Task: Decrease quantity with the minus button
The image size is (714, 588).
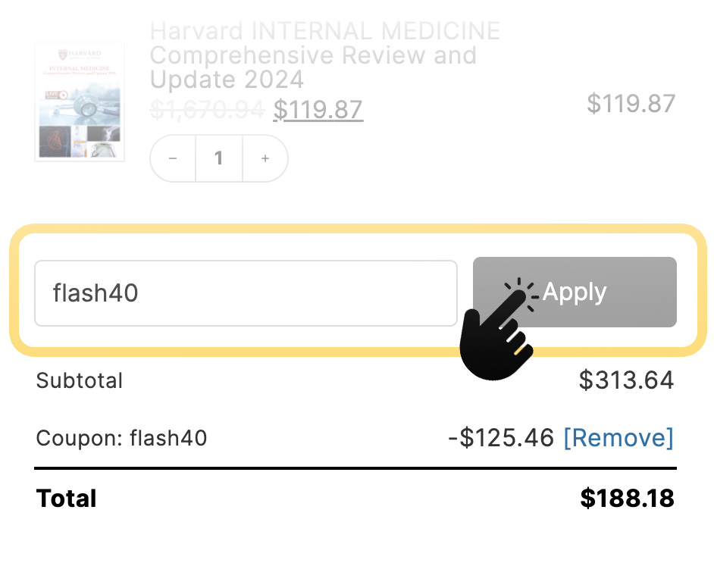Action: click(173, 158)
